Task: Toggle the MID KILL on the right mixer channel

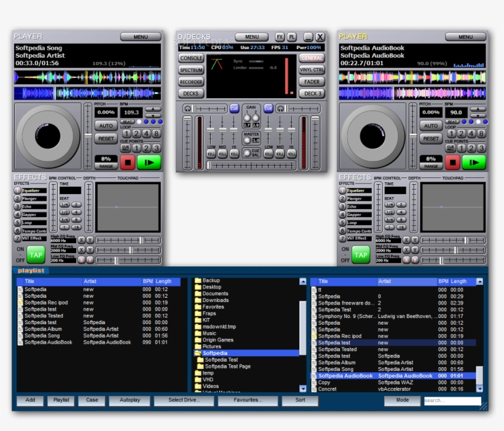Action: click(x=279, y=153)
